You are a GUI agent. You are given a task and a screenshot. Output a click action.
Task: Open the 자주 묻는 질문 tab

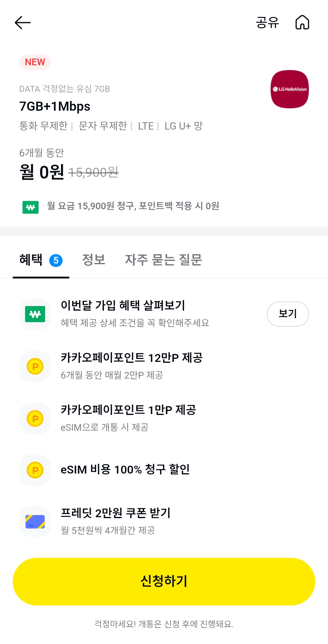163,260
